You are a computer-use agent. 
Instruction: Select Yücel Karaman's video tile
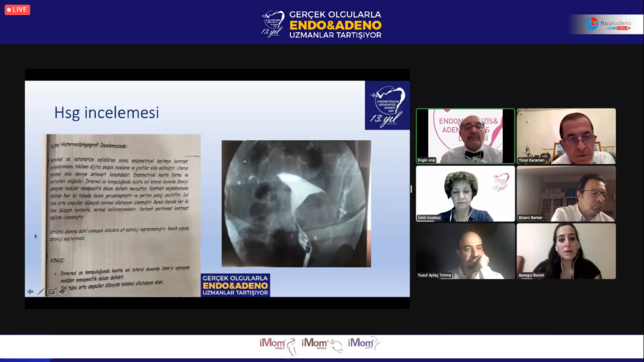click(x=566, y=136)
